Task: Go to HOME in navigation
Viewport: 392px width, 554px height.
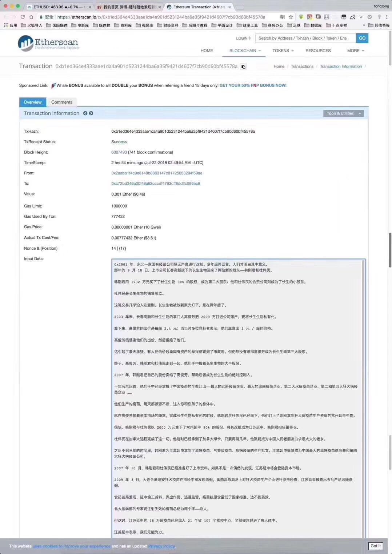Action: click(207, 51)
